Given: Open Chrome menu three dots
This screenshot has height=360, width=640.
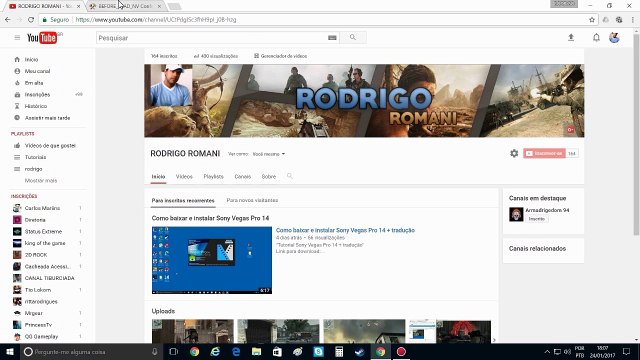Looking at the screenshot, I should coord(633,20).
